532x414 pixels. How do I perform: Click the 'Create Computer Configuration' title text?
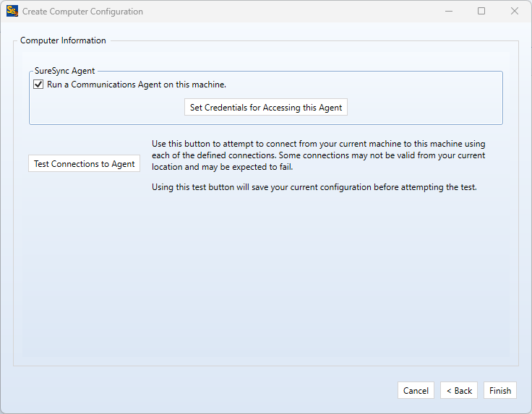[82, 12]
